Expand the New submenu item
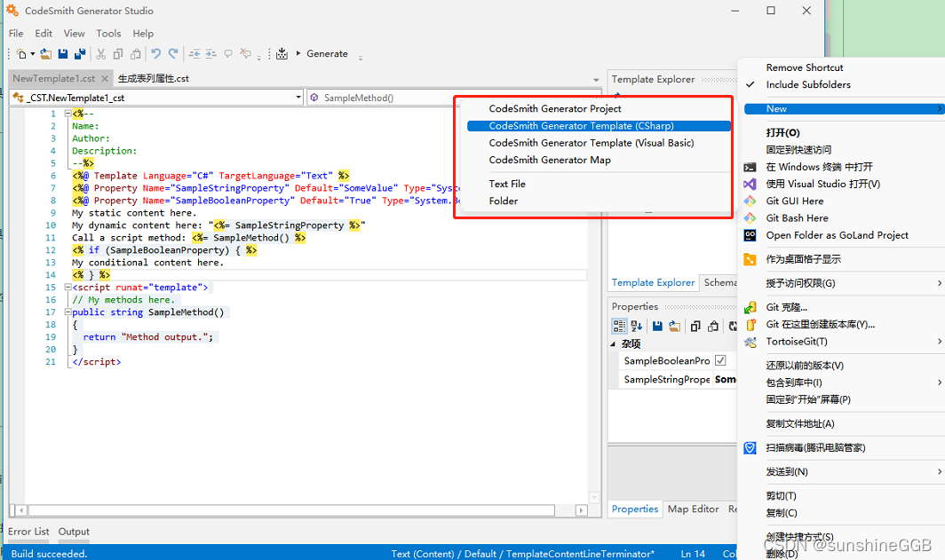The width and height of the screenshot is (945, 560). [844, 108]
